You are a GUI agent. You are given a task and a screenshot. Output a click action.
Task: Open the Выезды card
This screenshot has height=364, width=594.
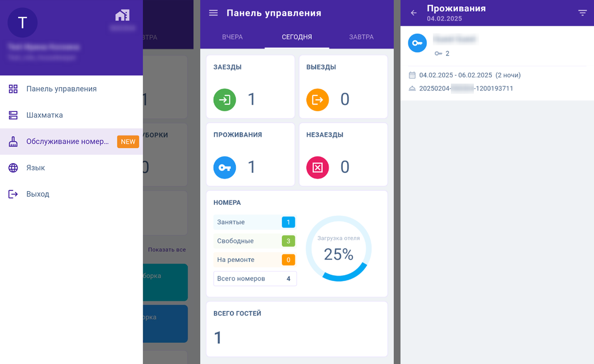(x=343, y=87)
